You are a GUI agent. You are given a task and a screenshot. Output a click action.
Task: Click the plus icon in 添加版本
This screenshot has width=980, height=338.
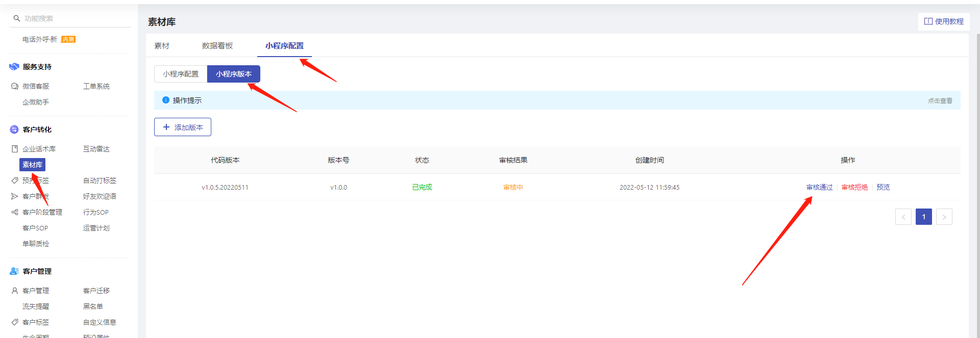click(x=166, y=127)
